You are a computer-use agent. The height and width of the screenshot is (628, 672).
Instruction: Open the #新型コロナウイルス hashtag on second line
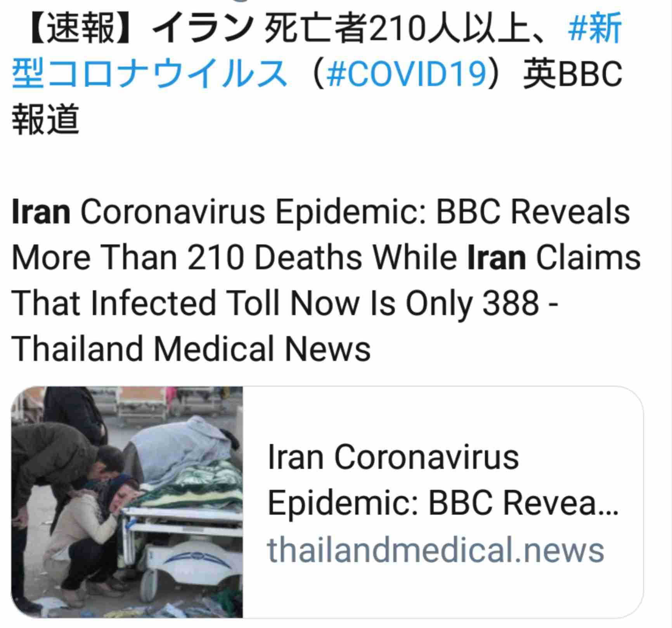coord(149,73)
